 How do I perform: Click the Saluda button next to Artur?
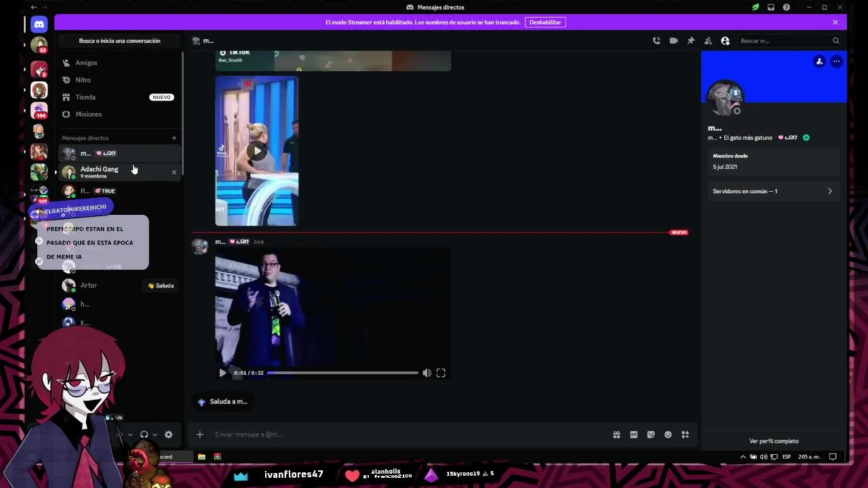pyautogui.click(x=161, y=285)
